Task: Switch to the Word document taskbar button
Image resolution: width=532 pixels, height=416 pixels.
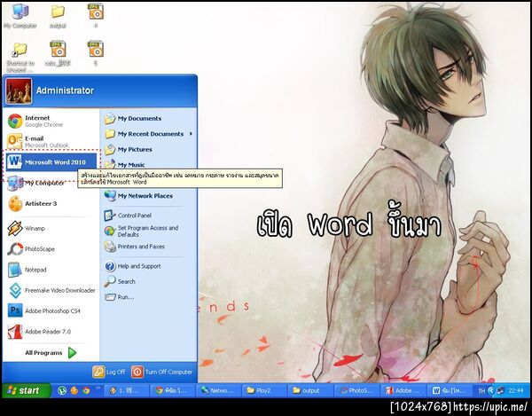Action: [x=450, y=390]
